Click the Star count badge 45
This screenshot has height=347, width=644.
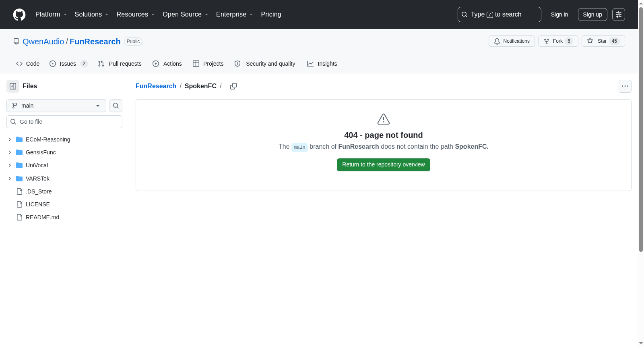coord(614,41)
